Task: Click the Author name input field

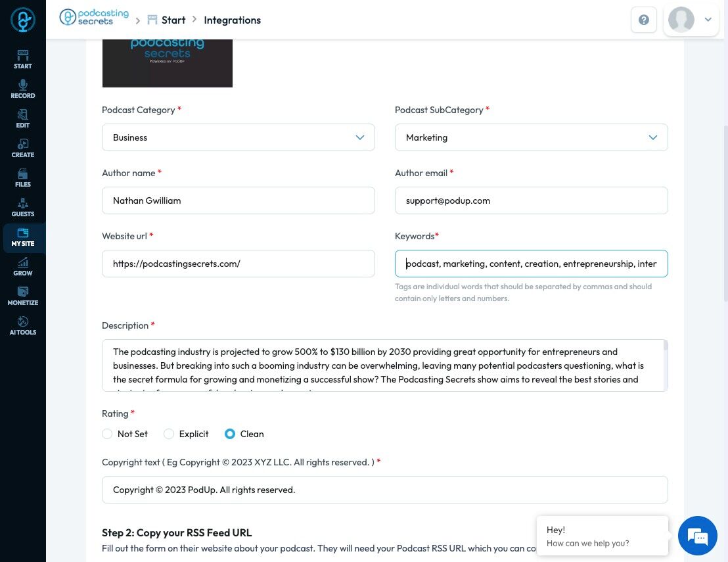Action: tap(238, 200)
